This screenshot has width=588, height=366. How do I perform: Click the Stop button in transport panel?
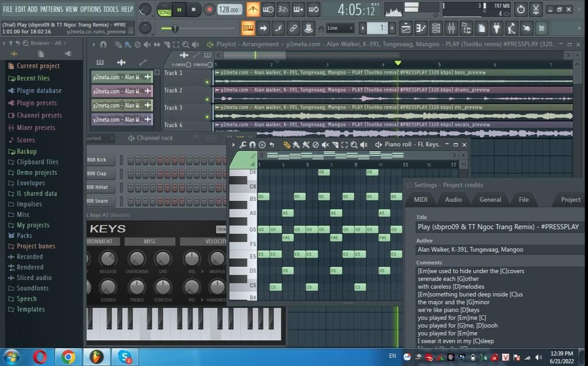pos(194,10)
